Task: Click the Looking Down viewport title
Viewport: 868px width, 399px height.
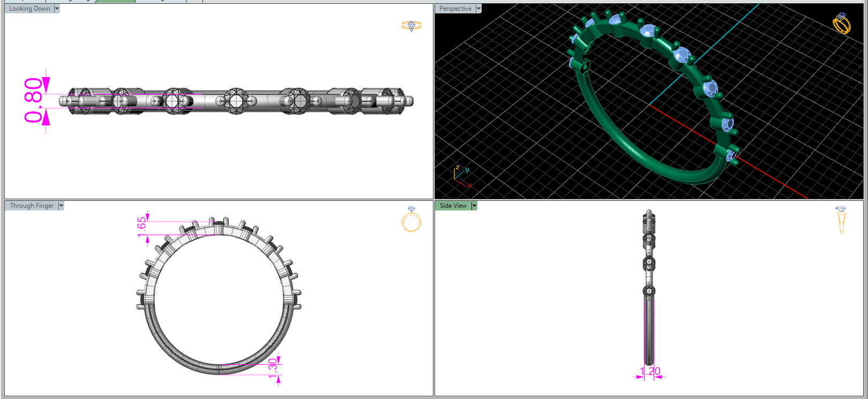Action: click(x=29, y=9)
